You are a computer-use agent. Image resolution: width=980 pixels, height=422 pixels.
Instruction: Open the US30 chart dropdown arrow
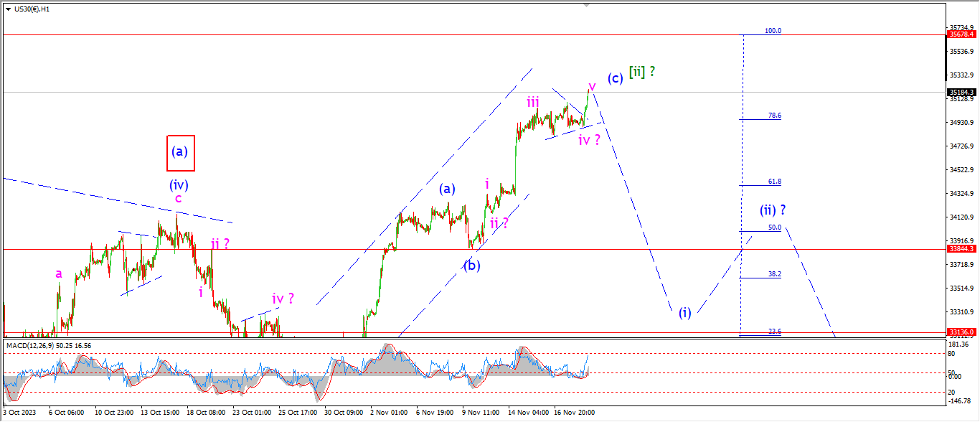coord(8,9)
